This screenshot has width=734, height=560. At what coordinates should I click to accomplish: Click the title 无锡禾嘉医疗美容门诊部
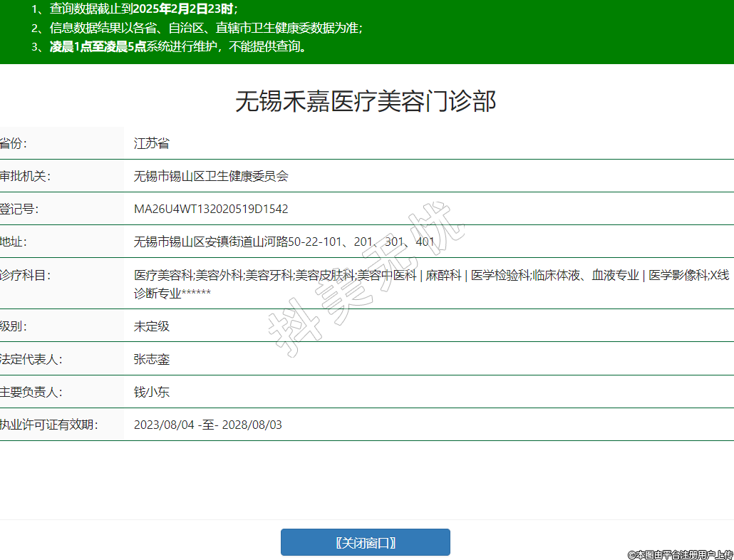point(365,102)
